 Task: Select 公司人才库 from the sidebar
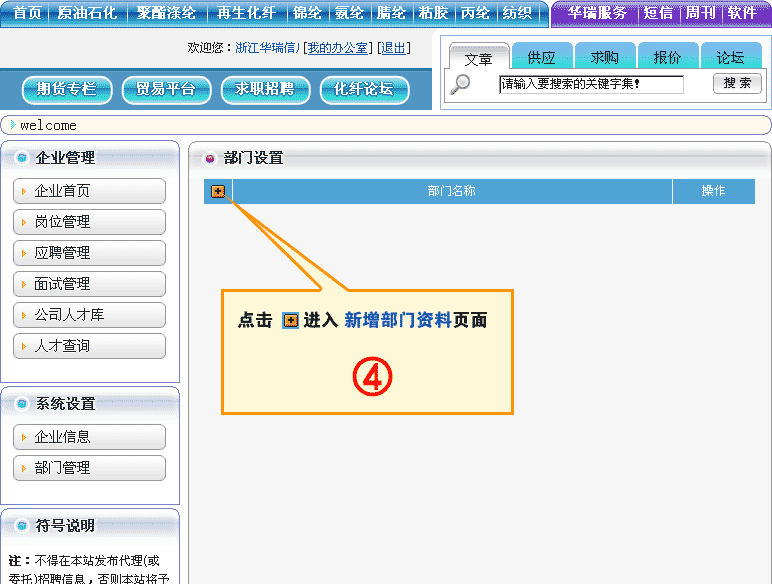coord(89,315)
